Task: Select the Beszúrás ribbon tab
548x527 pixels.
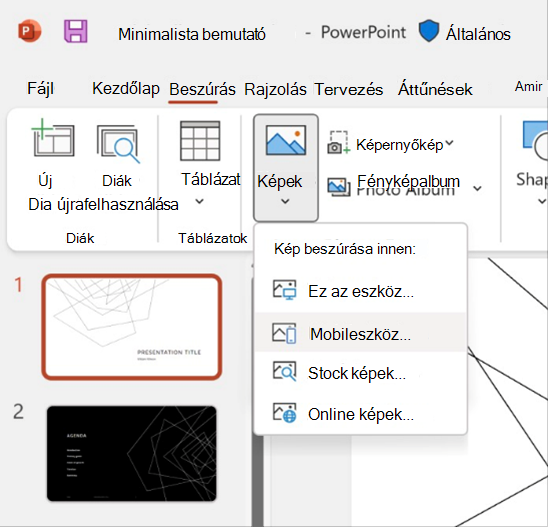Action: click(x=202, y=89)
